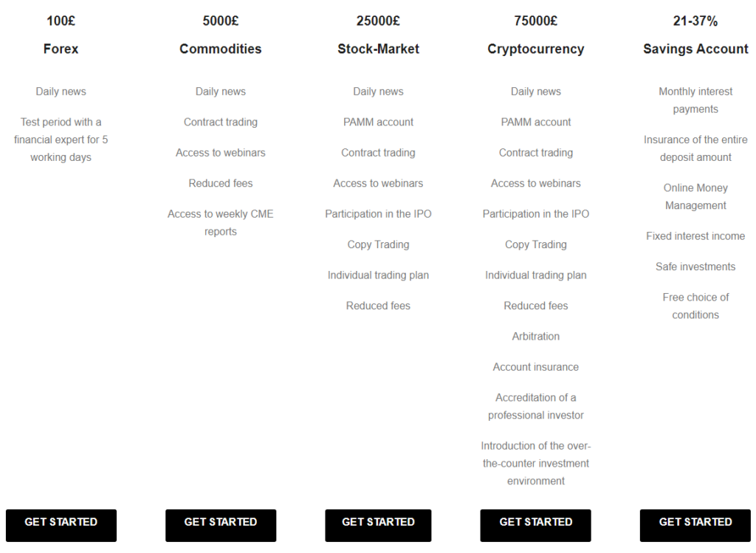
Task: Click "Access to weekly CME reports" feature
Action: [x=220, y=222]
